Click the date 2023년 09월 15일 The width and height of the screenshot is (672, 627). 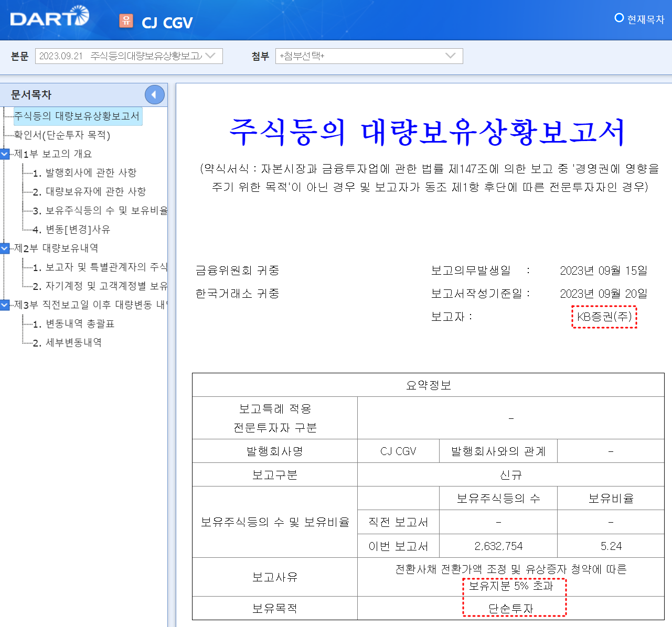click(603, 271)
